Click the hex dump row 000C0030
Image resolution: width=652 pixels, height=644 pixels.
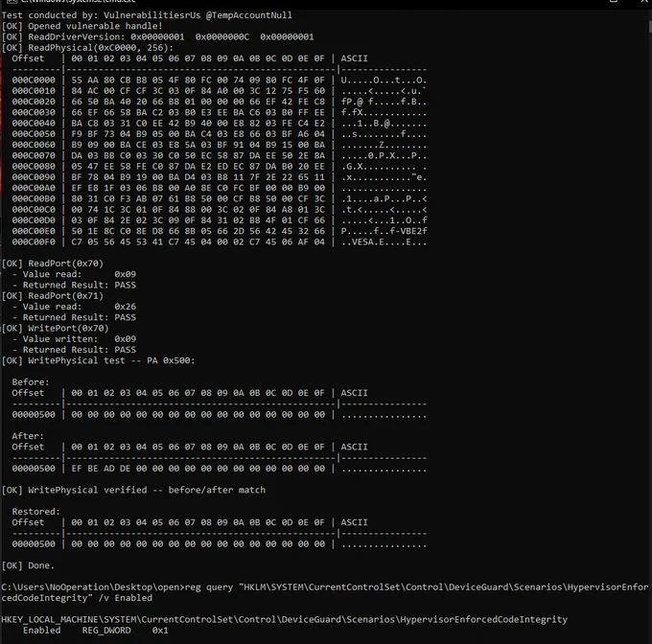pyautogui.click(x=220, y=112)
